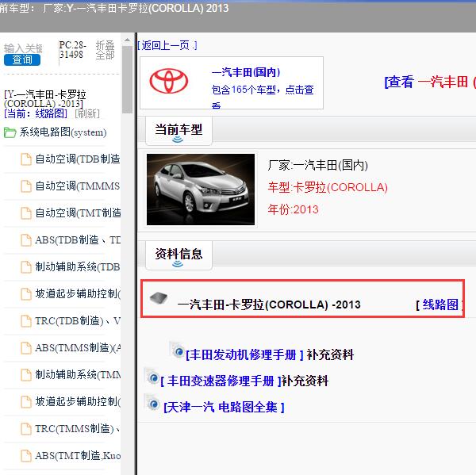This screenshot has height=475, width=476.
Task: Click document icon next to 制动辅助系统(TMM
Action: click(x=26, y=375)
